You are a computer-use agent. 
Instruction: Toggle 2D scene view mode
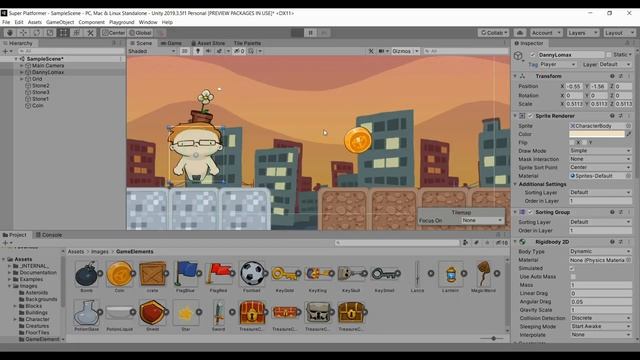[x=184, y=51]
